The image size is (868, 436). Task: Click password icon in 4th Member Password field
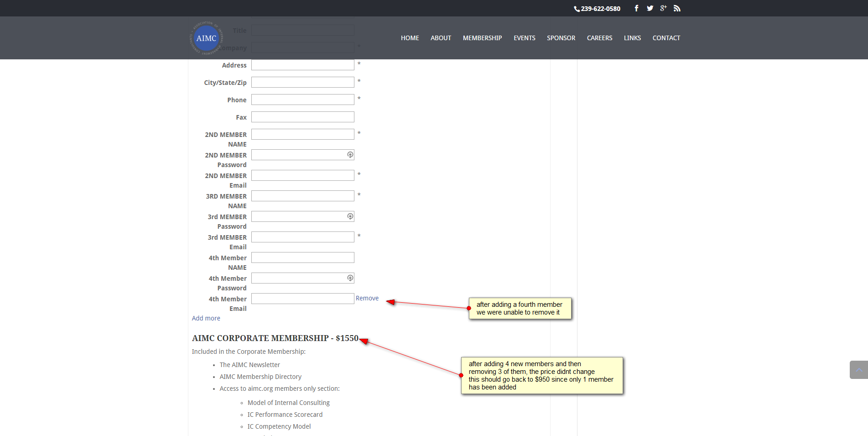350,278
